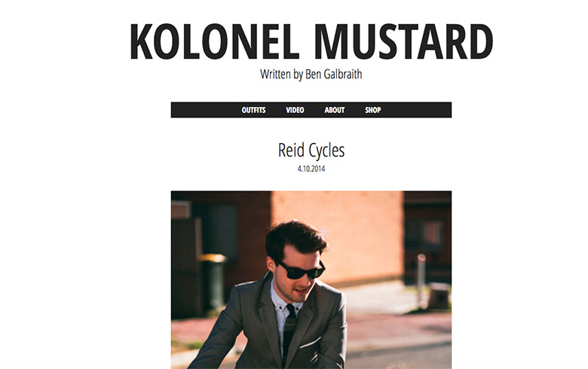Open the OUTFITS menu item
This screenshot has height=369, width=588.
pos(253,110)
